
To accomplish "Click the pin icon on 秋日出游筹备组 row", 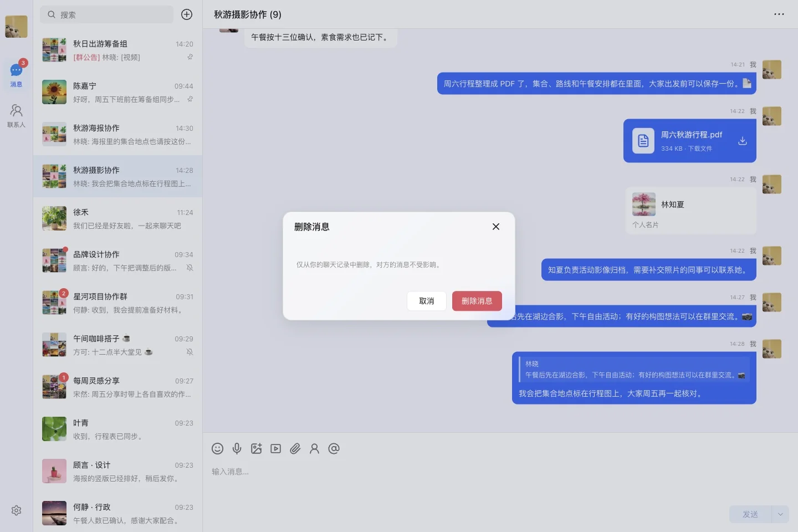I will (x=190, y=57).
